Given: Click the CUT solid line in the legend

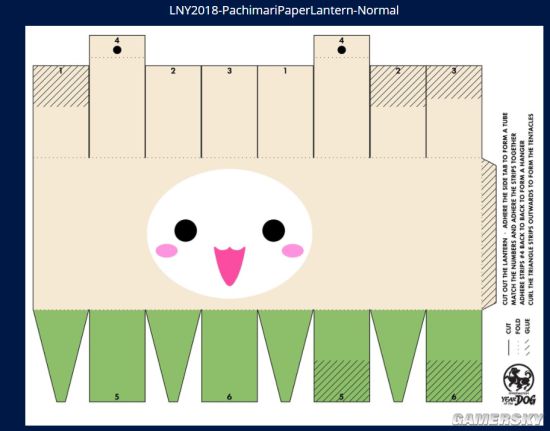Looking at the screenshot, I should tap(509, 347).
